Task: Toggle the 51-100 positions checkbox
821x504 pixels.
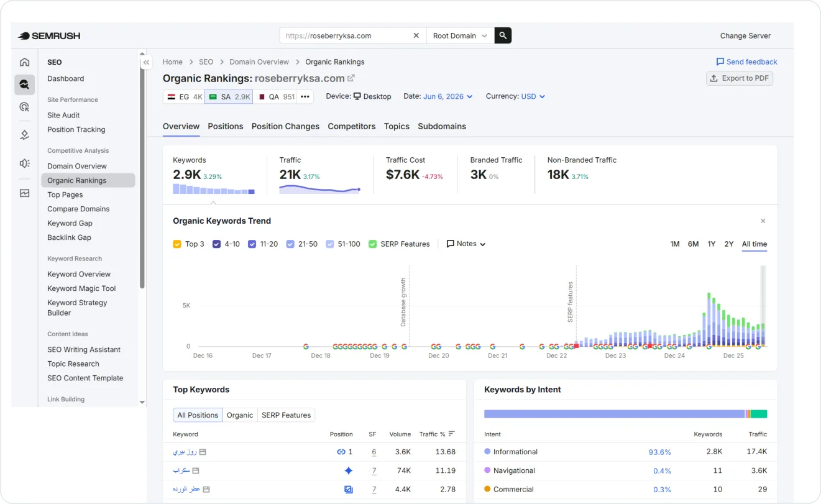Action: tap(330, 244)
